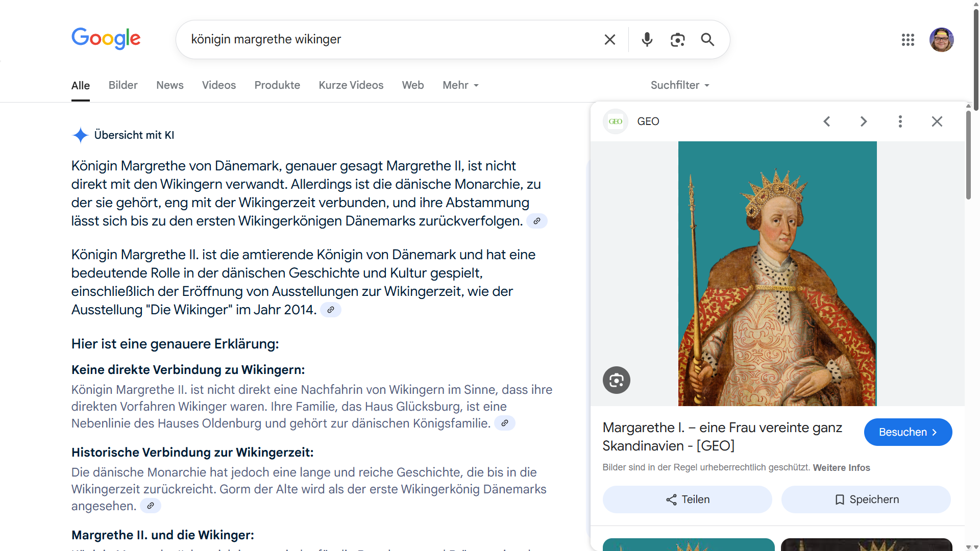The height and width of the screenshot is (551, 980).
Task: Open the Suchfilter dropdown
Action: pyautogui.click(x=680, y=85)
